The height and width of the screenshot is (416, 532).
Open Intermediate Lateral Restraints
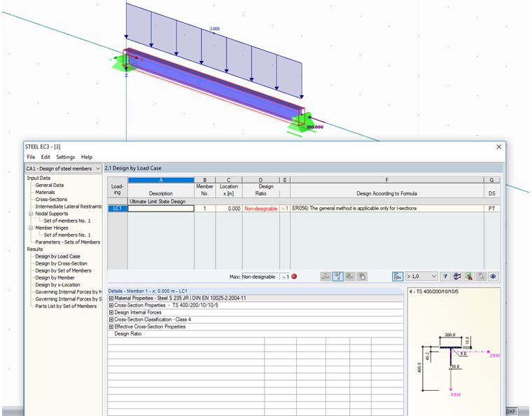(69, 207)
